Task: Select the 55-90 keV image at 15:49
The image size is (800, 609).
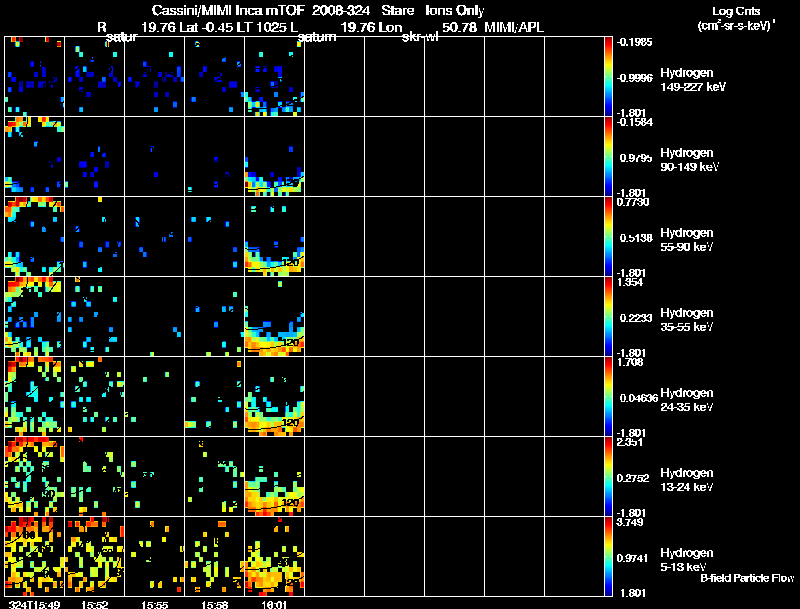Action: [x=35, y=237]
